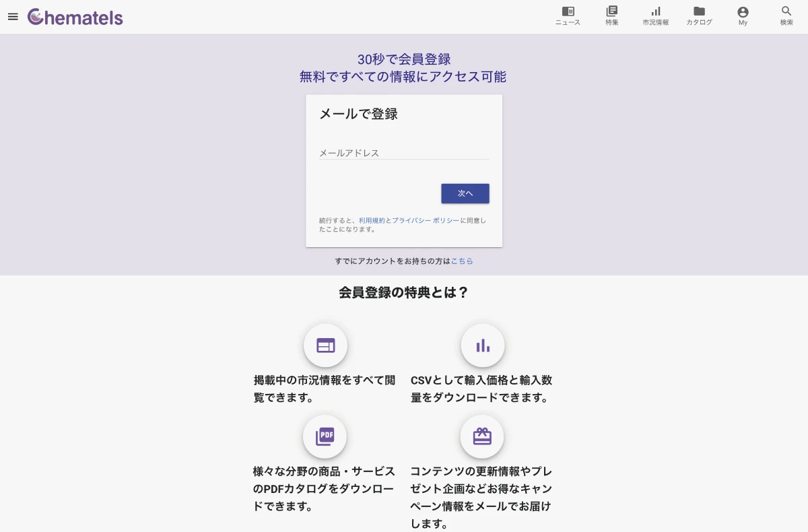Viewport: 808px width, 532px height.
Task: Click text 掲載中の市況情報をすべて閲覧できます。
Action: pos(325,389)
